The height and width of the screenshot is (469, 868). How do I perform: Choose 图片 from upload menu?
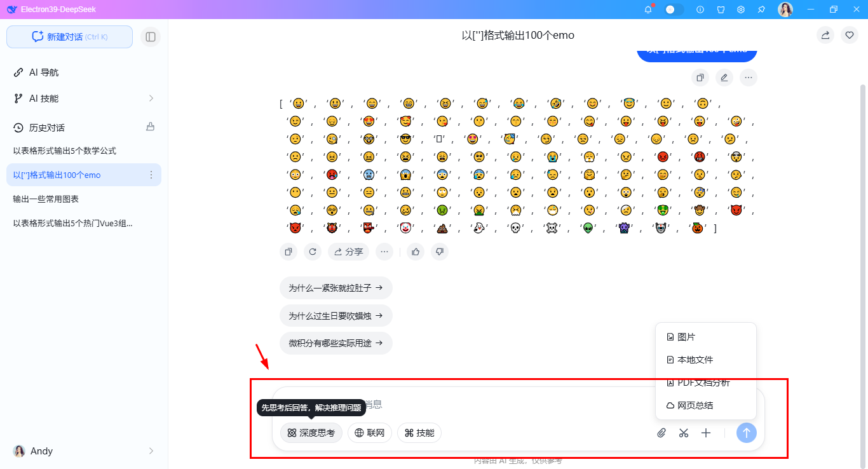706,337
